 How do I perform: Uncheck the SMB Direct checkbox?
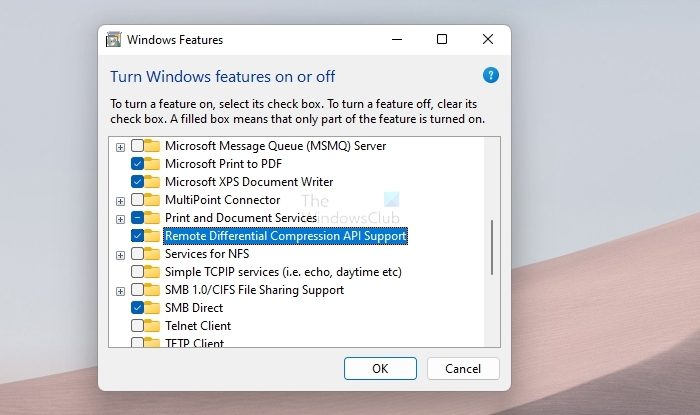pos(137,308)
